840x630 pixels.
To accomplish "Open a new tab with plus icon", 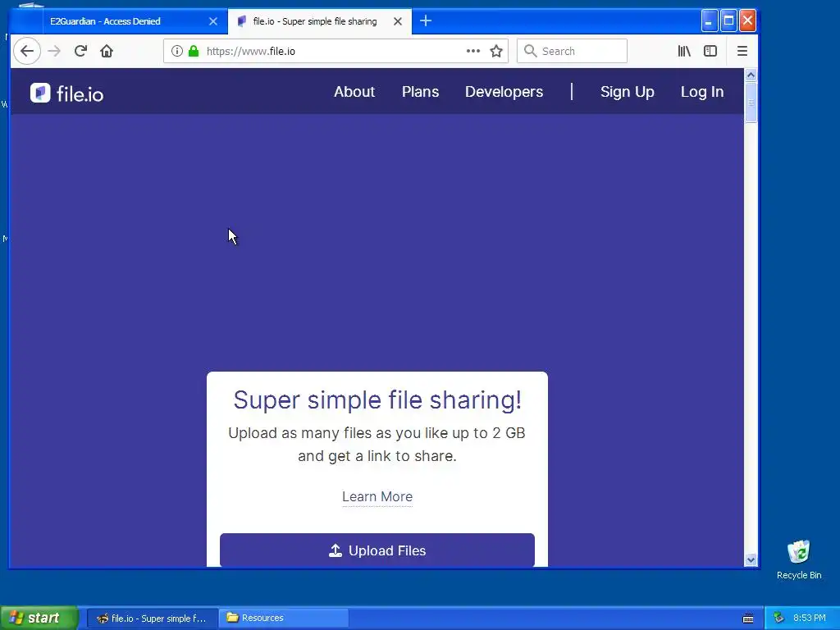I will click(426, 21).
